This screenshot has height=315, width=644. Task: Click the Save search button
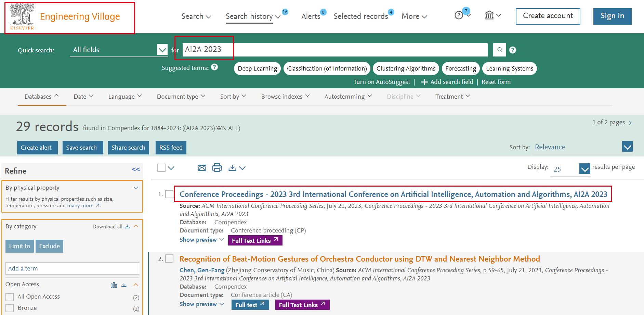pos(83,148)
